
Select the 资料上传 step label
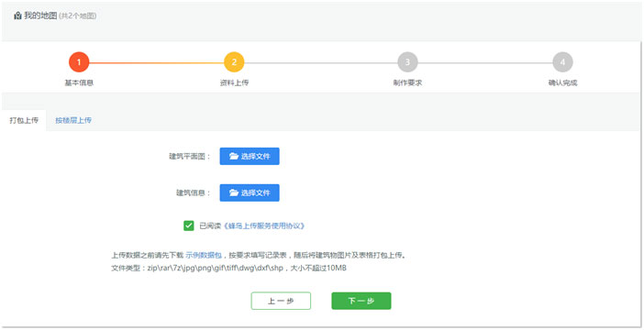tap(234, 82)
